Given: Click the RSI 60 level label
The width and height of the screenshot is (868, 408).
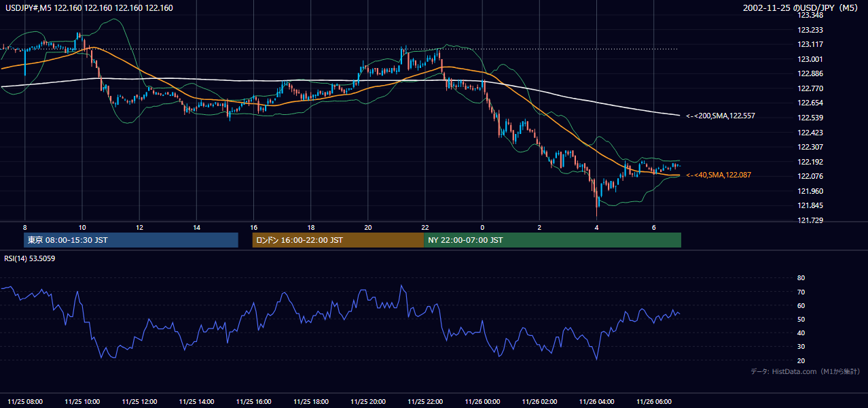Looking at the screenshot, I should coord(801,305).
